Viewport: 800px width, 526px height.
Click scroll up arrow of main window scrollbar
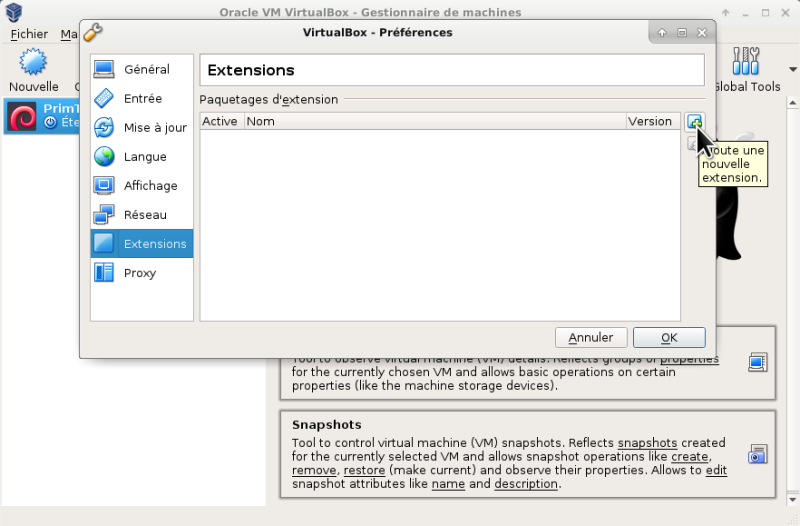point(793,103)
